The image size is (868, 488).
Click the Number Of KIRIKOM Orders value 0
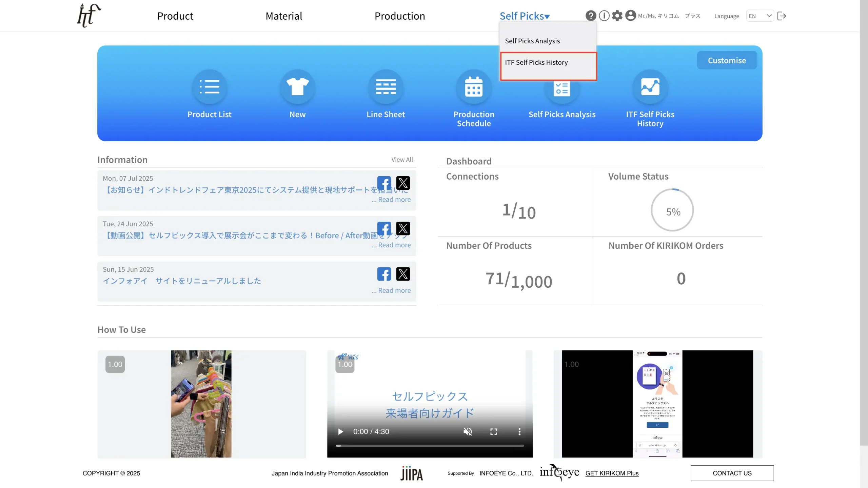coord(681,279)
